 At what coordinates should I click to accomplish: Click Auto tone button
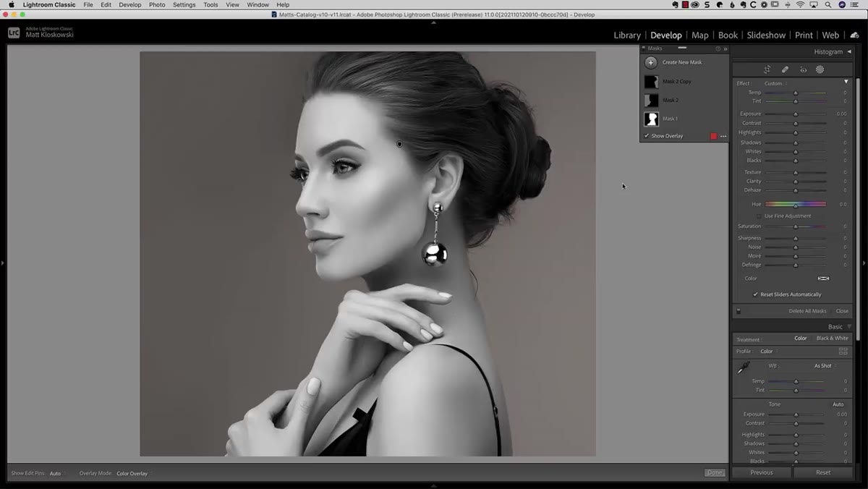click(x=838, y=404)
